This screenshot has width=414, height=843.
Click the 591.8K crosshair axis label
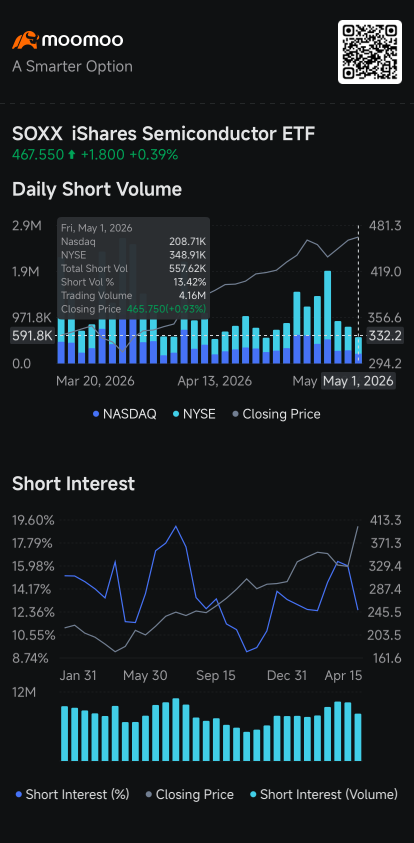coord(32,337)
